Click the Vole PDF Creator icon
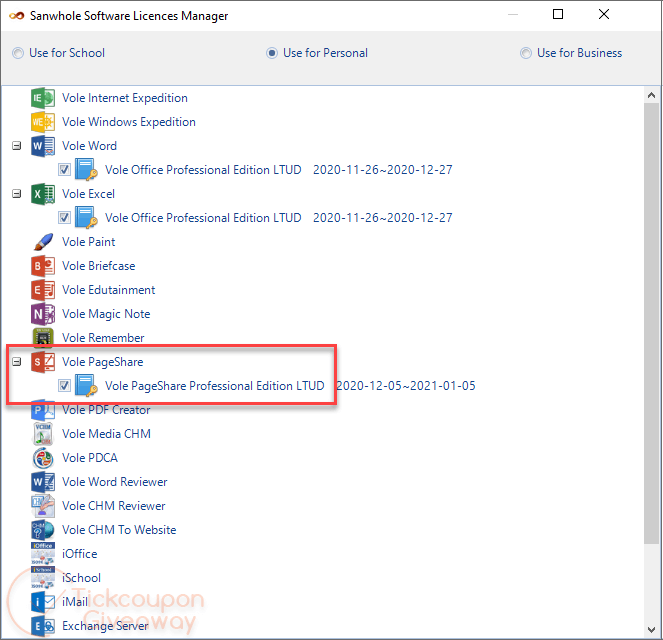The width and height of the screenshot is (663, 640). [43, 410]
